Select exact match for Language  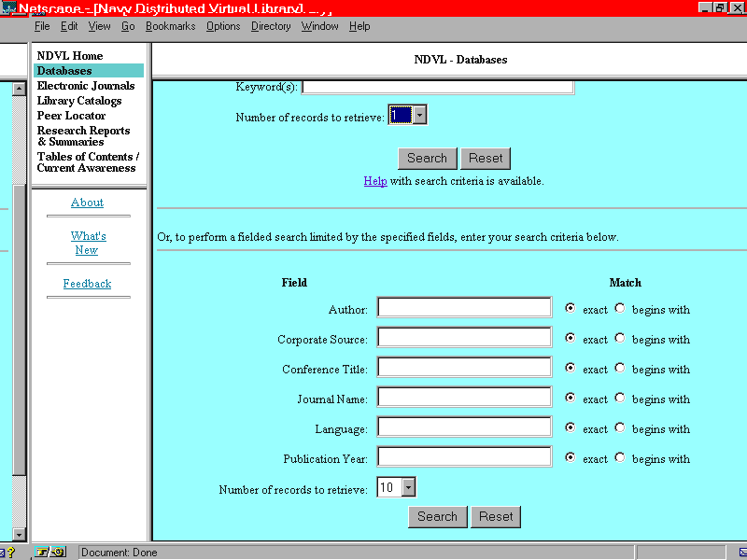click(570, 427)
